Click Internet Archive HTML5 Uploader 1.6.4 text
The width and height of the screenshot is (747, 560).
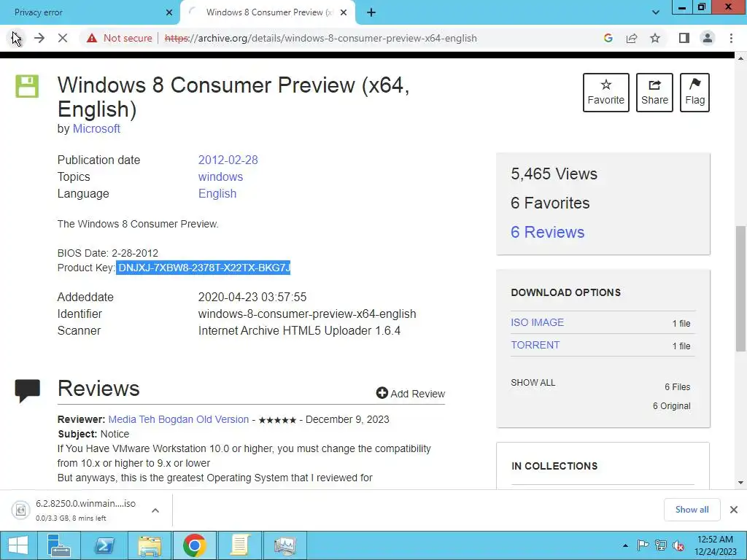[x=299, y=330]
